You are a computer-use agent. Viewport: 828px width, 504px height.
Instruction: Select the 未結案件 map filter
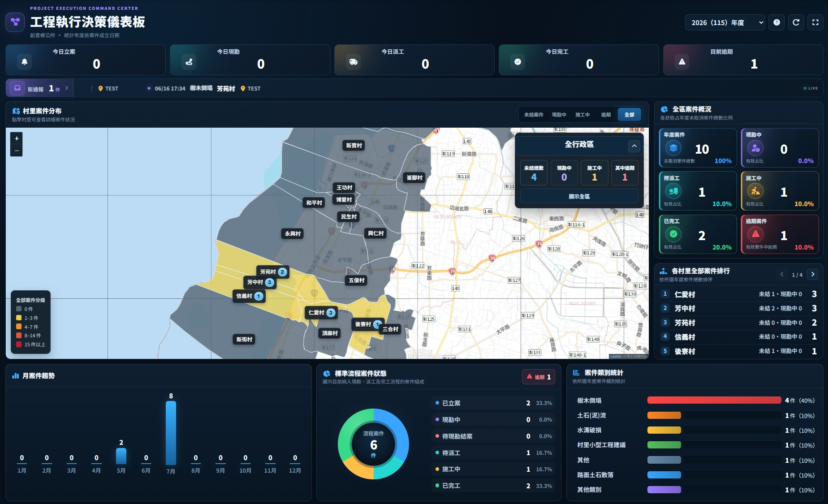pos(534,115)
